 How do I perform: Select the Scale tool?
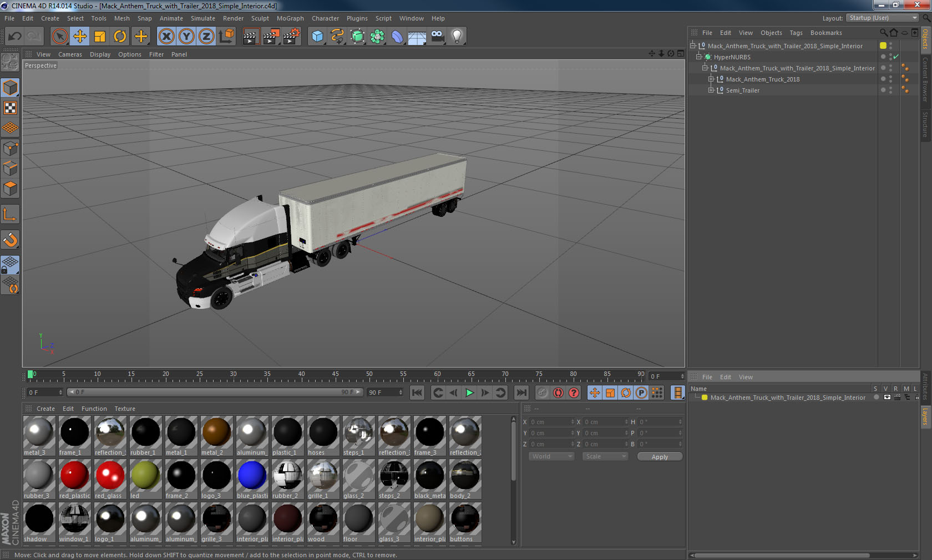point(100,37)
